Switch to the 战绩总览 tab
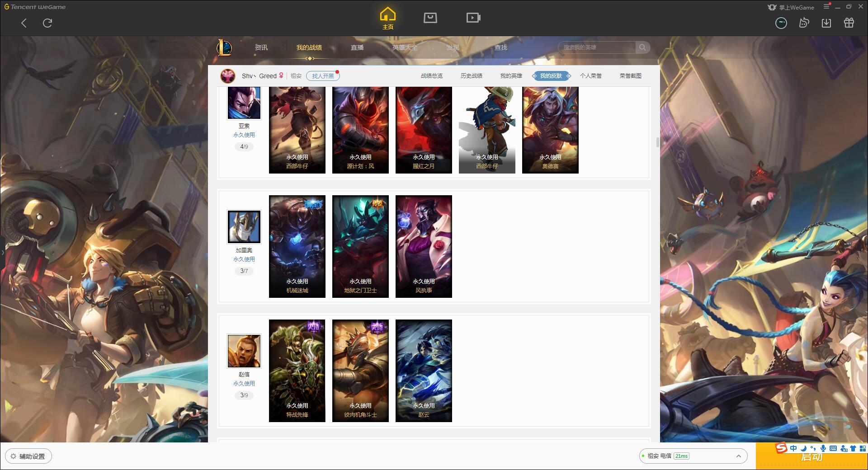The image size is (868, 470). 432,76
